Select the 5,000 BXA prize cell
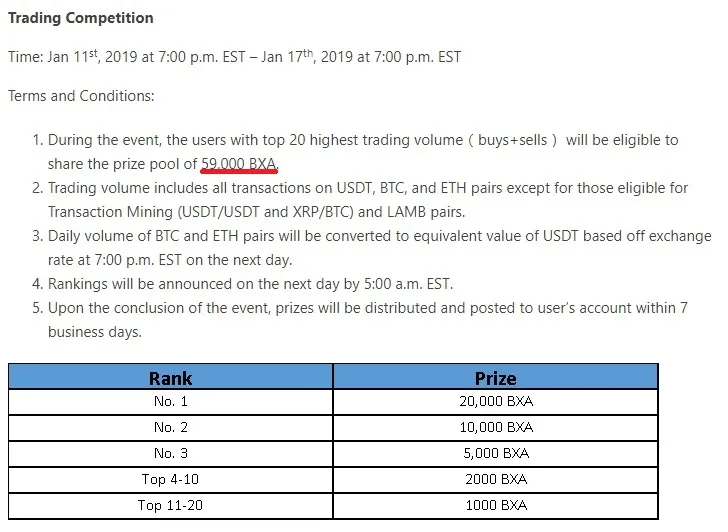Image resolution: width=728 pixels, height=532 pixels. click(495, 454)
